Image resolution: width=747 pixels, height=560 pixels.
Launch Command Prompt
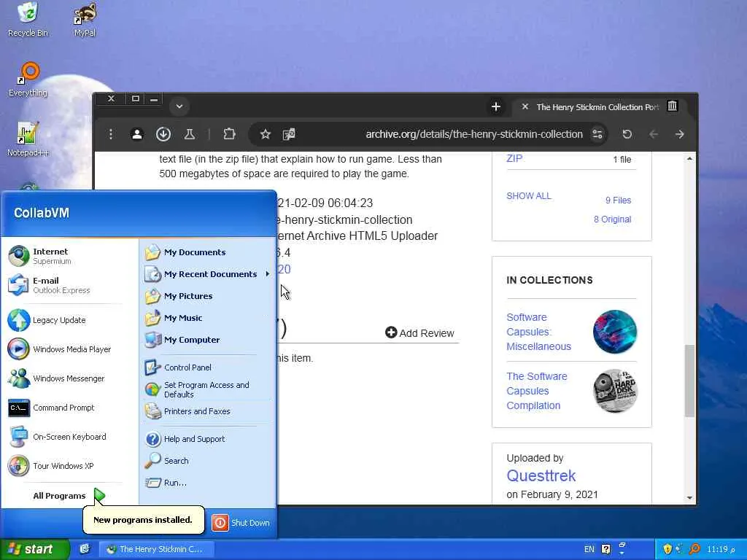tap(66, 408)
